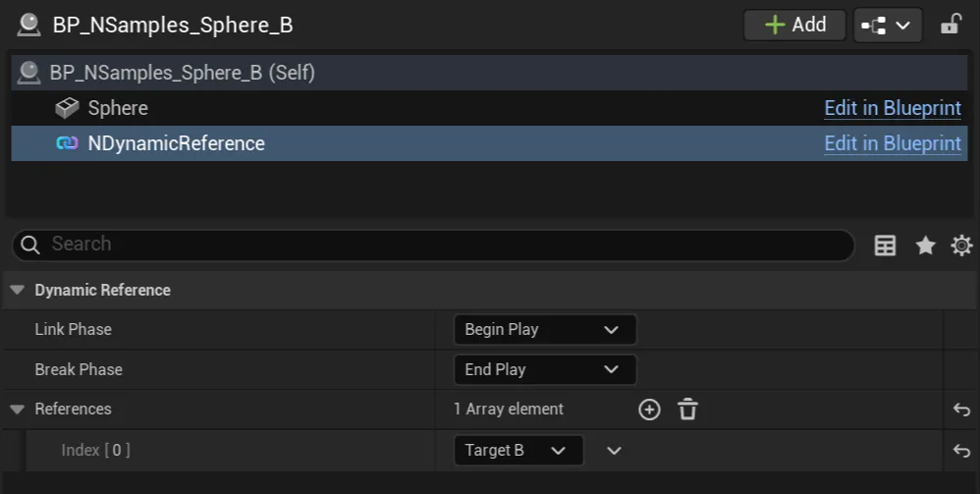Open the blueprint hierarchy dropdown button

point(888,25)
